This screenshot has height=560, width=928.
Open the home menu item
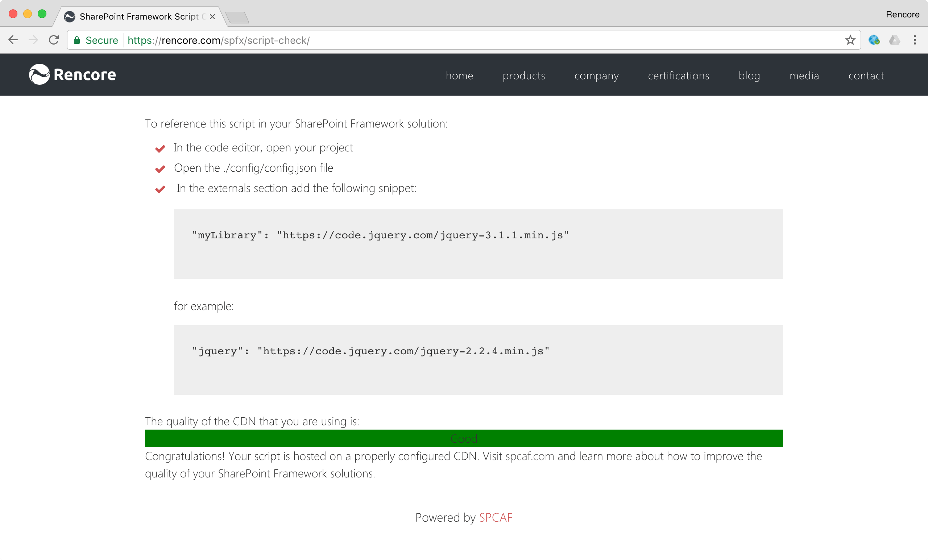point(460,76)
